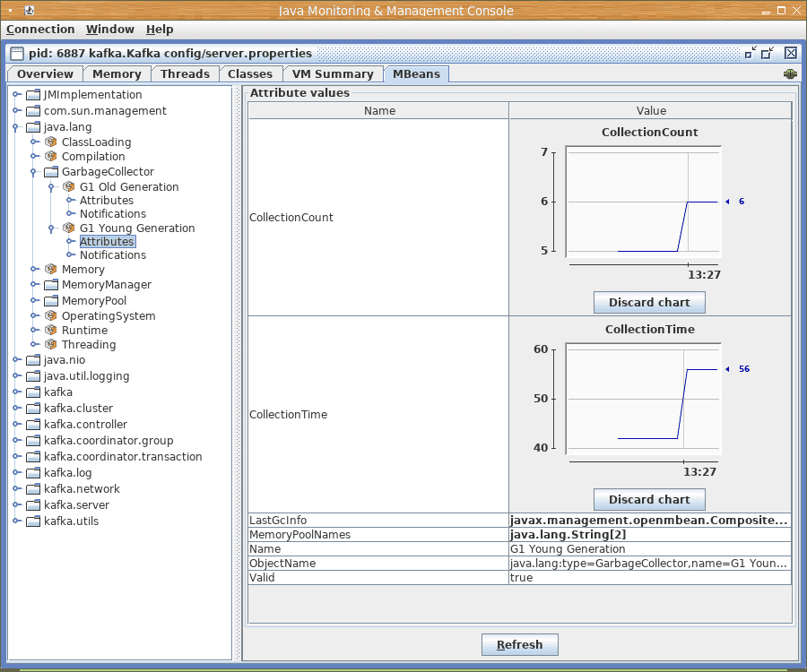Discard the CollectionCount chart
807x672 pixels.
[649, 303]
